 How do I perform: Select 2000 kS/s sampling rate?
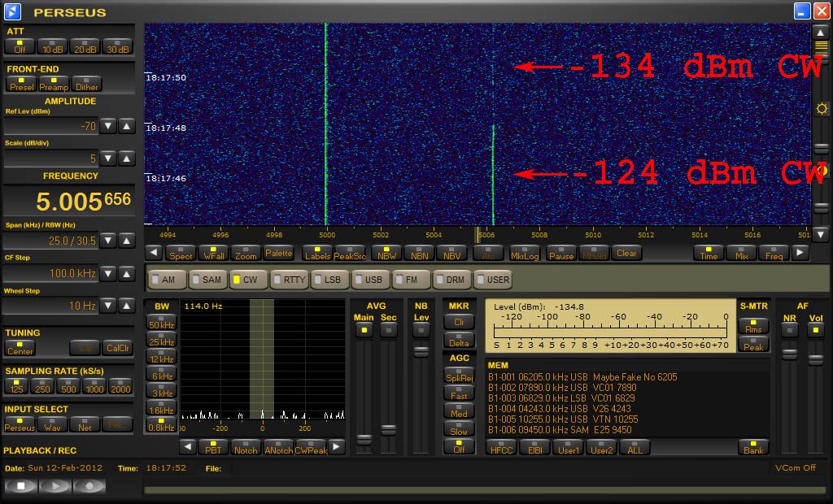[120, 386]
